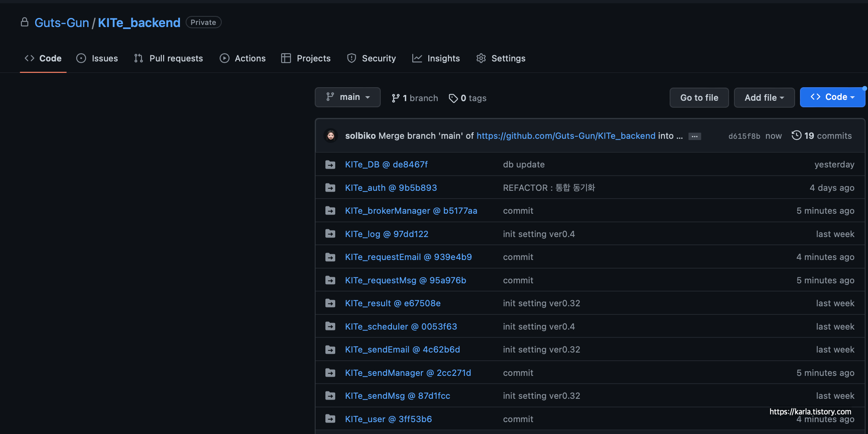868x434 pixels.
Task: Click the Issues circle icon
Action: click(81, 58)
